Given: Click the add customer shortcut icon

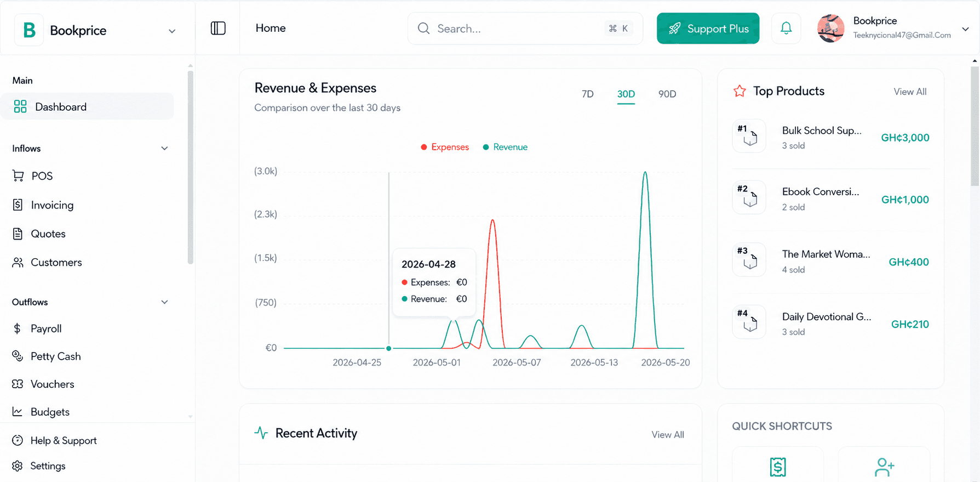Looking at the screenshot, I should point(884,467).
